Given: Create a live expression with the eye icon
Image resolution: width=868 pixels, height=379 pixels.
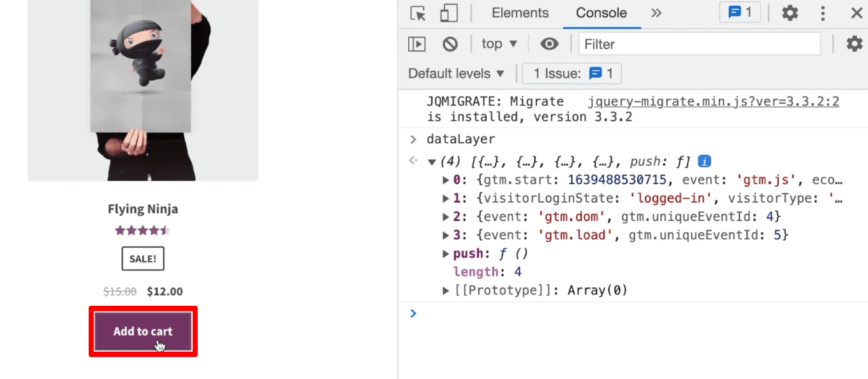Looking at the screenshot, I should [x=549, y=43].
